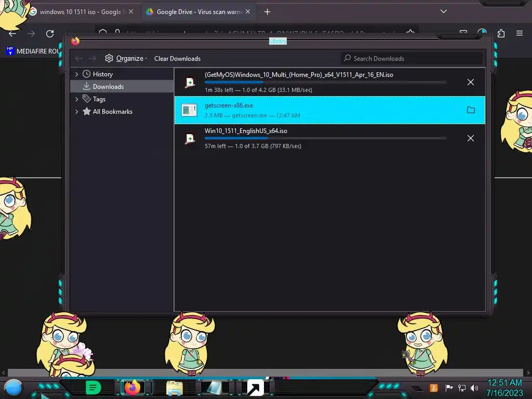Screen dimensions: 532x399
Task: Select History in the Library sidebar
Action: tap(102, 74)
